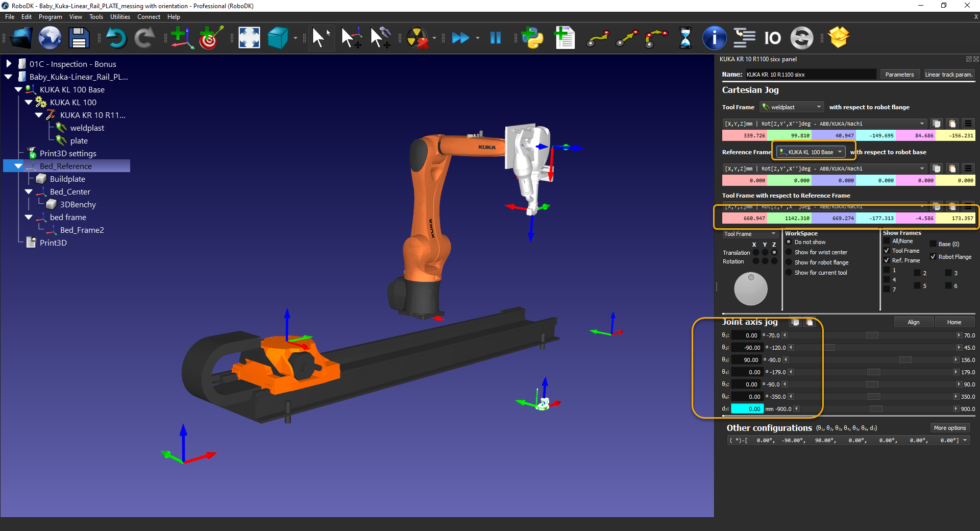Screen dimensions: 980x531
Task: Click the Fit all view icon
Action: click(249, 38)
